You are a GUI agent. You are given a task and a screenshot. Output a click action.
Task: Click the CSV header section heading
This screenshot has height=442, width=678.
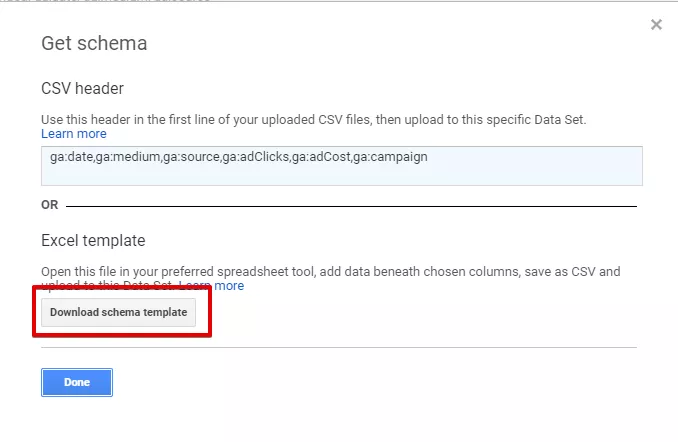click(x=83, y=88)
